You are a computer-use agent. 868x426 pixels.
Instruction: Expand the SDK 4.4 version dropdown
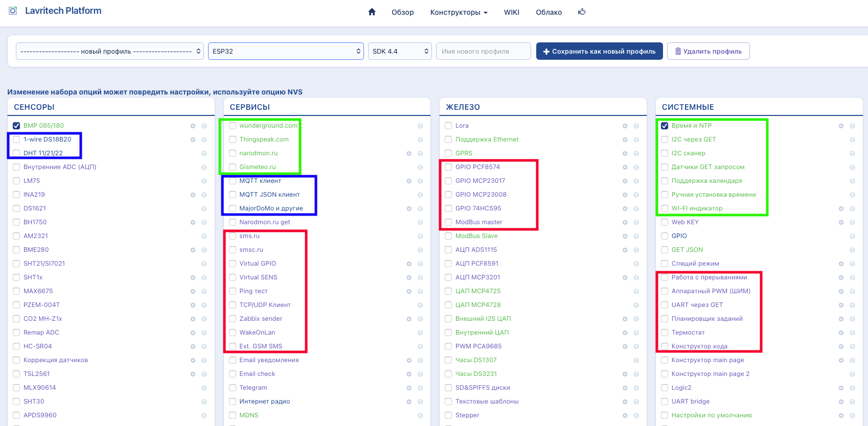400,51
